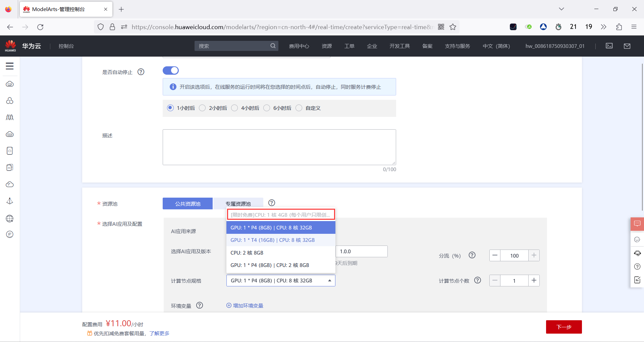Switch to 公共资源池 tab

187,204
